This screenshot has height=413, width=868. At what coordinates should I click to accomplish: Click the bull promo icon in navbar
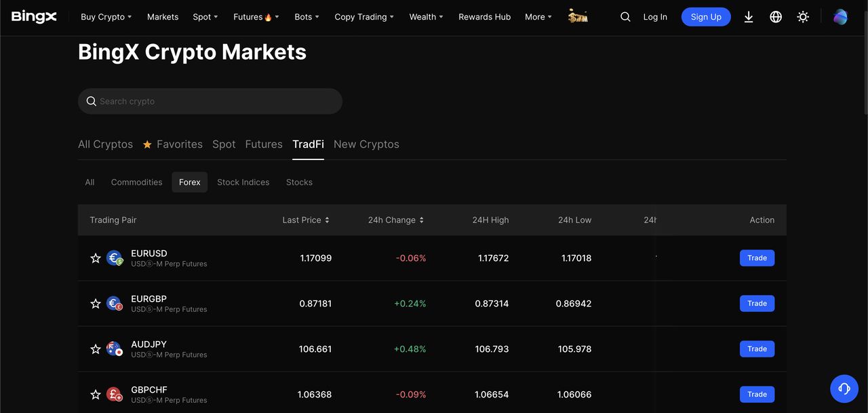coord(578,16)
